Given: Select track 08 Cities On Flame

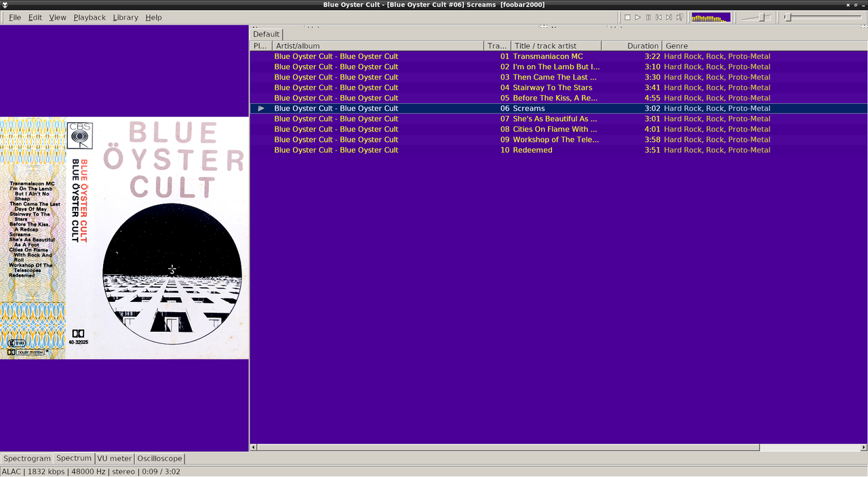Looking at the screenshot, I should click(559, 129).
